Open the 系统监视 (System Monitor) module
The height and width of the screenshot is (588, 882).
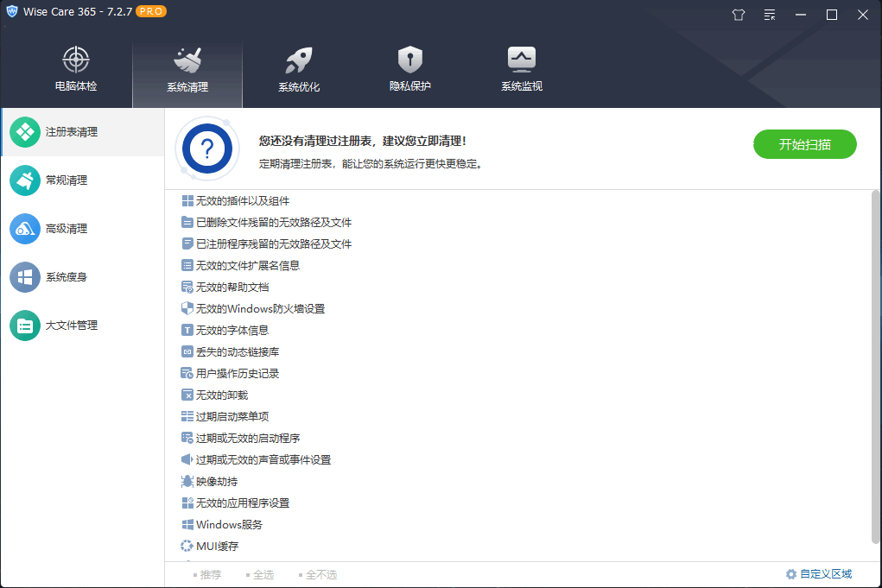pyautogui.click(x=520, y=69)
